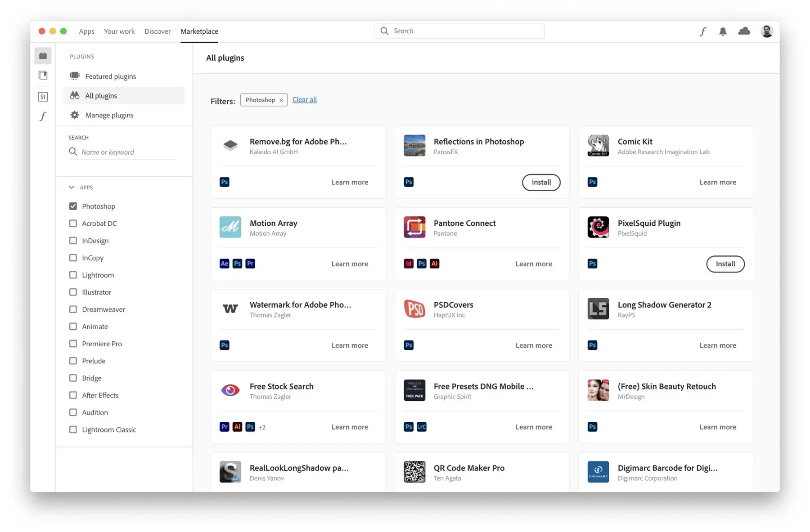Tick the Lightroom Classic checkbox
Image resolution: width=810 pixels, height=532 pixels.
point(73,429)
